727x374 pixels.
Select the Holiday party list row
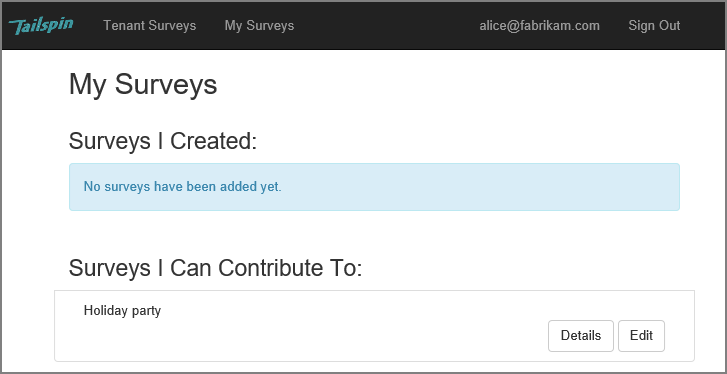[x=374, y=326]
